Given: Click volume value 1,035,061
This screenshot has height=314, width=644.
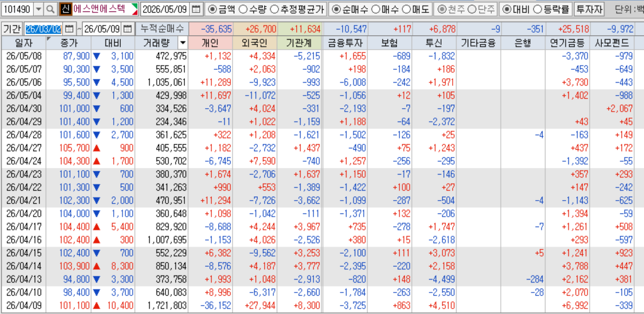Looking at the screenshot, I should (x=167, y=82).
